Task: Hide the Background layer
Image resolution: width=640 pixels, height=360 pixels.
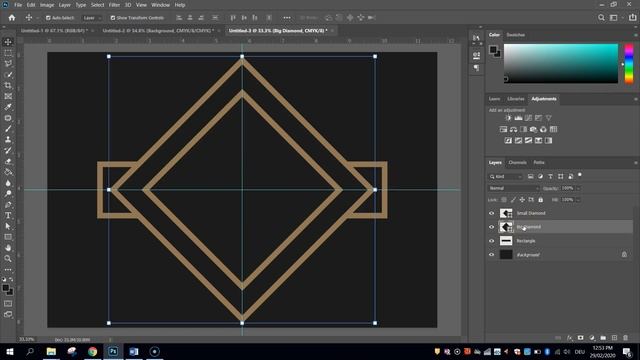Action: click(x=491, y=255)
